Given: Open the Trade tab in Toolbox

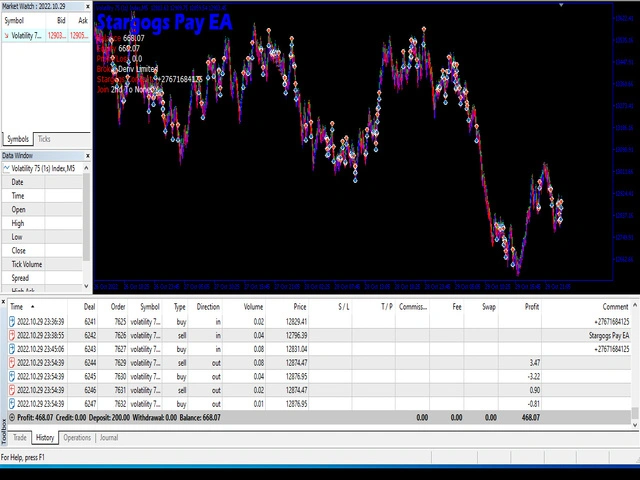Looking at the screenshot, I should (20, 438).
